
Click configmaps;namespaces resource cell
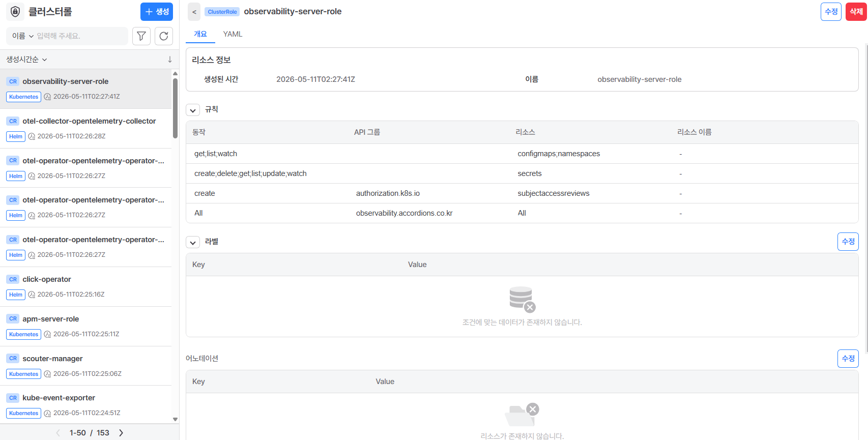(559, 154)
